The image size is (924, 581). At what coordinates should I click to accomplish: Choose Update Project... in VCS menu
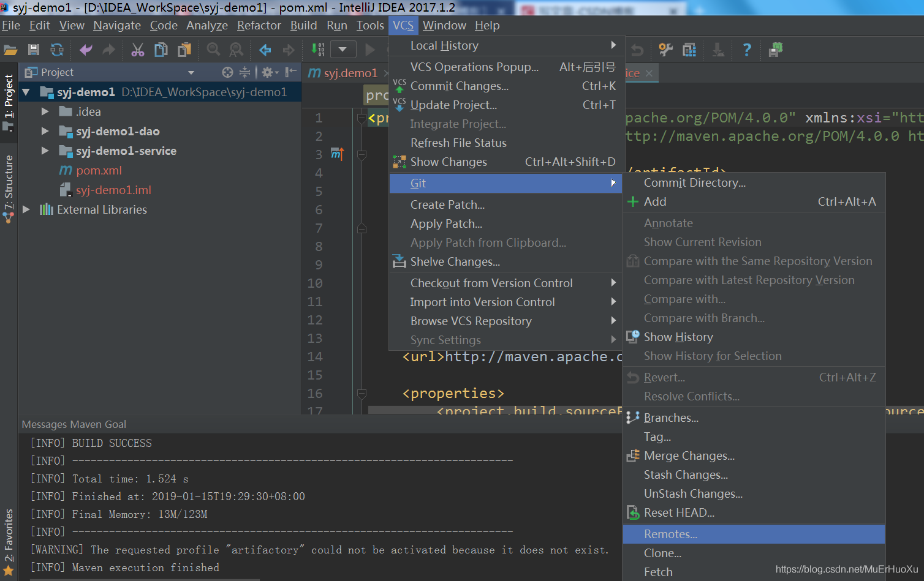[506, 105]
